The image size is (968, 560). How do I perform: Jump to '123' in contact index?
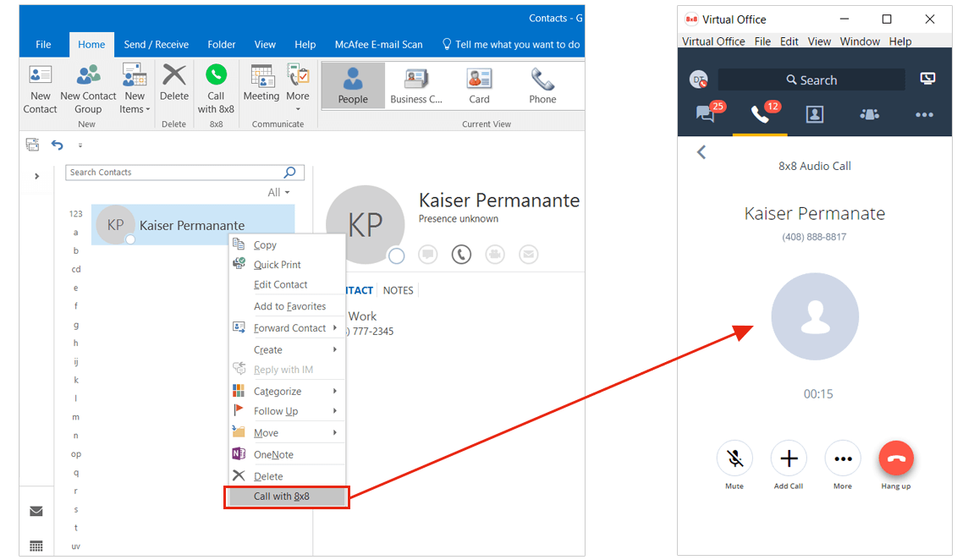click(76, 214)
